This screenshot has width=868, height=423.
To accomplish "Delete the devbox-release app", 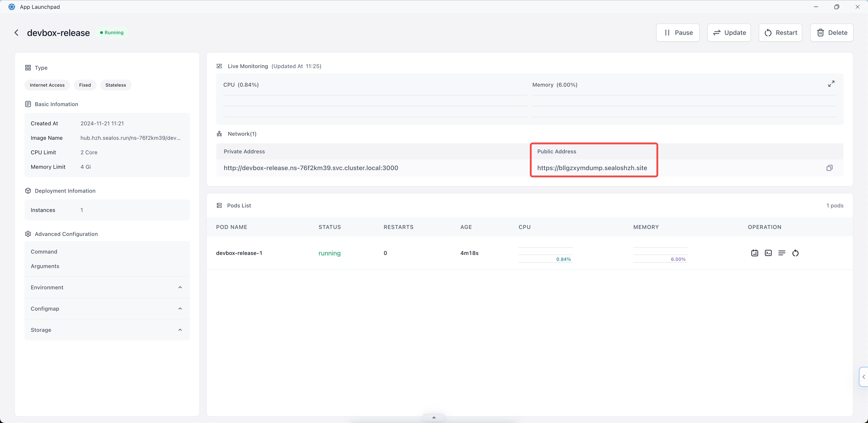I will pos(831,33).
